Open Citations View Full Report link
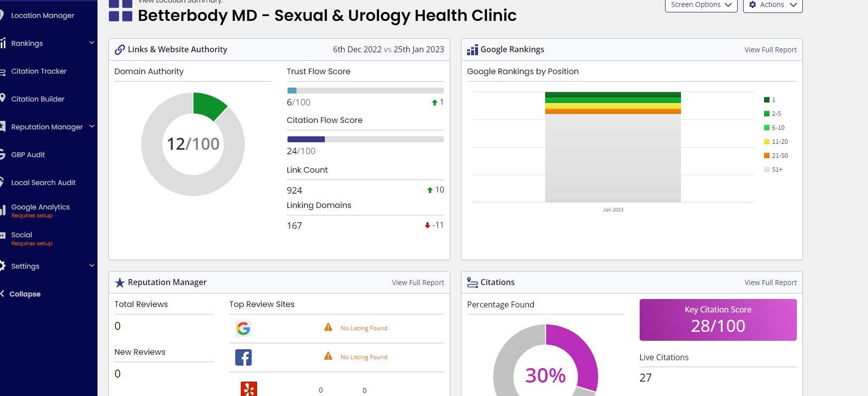The width and height of the screenshot is (868, 396). (771, 283)
